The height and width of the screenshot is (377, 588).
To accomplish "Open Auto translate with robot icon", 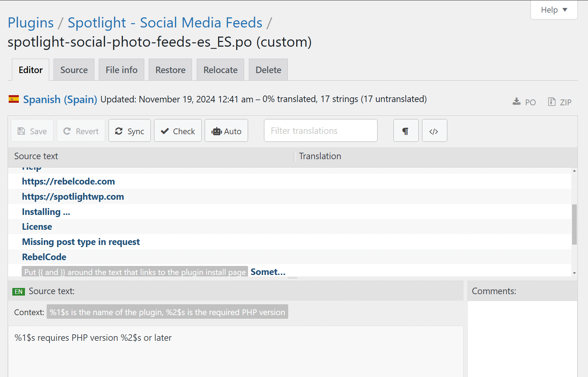I will (x=226, y=131).
